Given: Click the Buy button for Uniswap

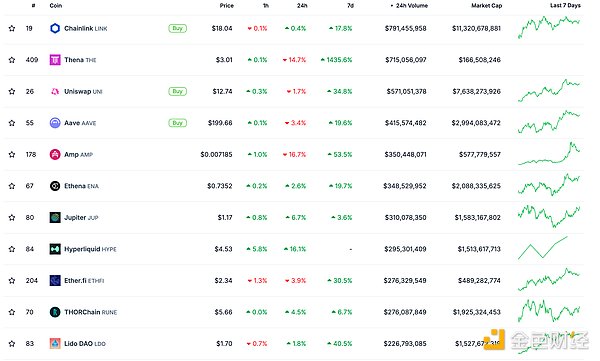Looking at the screenshot, I should click(x=178, y=91).
